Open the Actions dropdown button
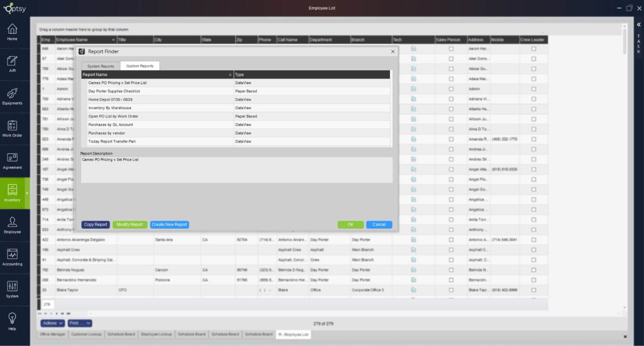644x346 pixels. [x=53, y=323]
